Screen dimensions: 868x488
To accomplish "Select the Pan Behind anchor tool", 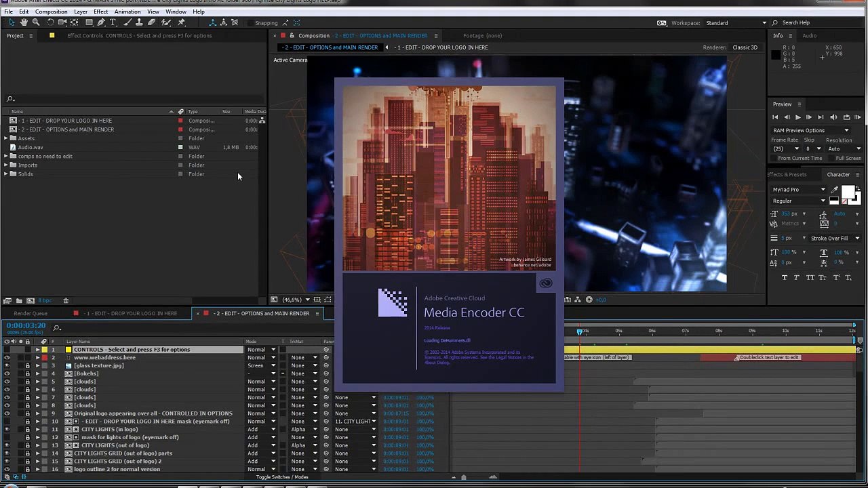I will (x=75, y=22).
